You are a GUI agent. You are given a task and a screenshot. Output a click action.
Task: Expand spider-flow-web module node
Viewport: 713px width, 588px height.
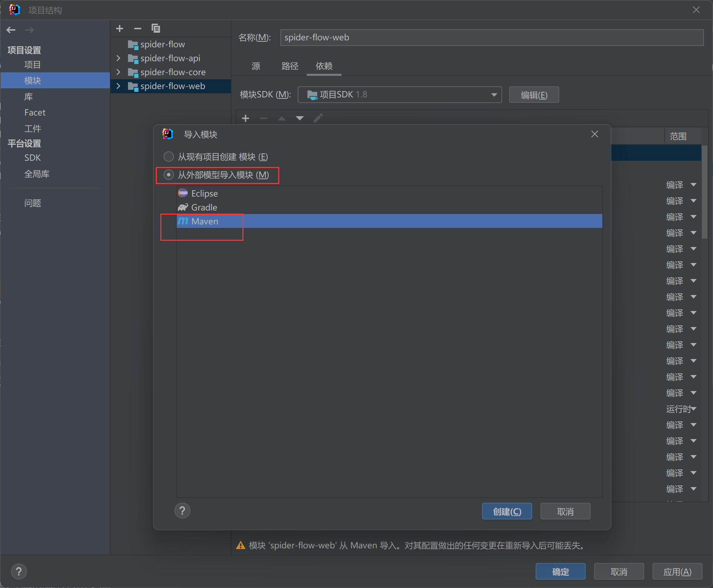click(x=119, y=86)
